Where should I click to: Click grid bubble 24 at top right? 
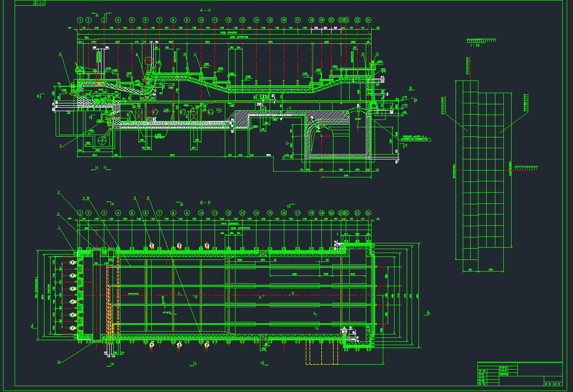[x=368, y=20]
